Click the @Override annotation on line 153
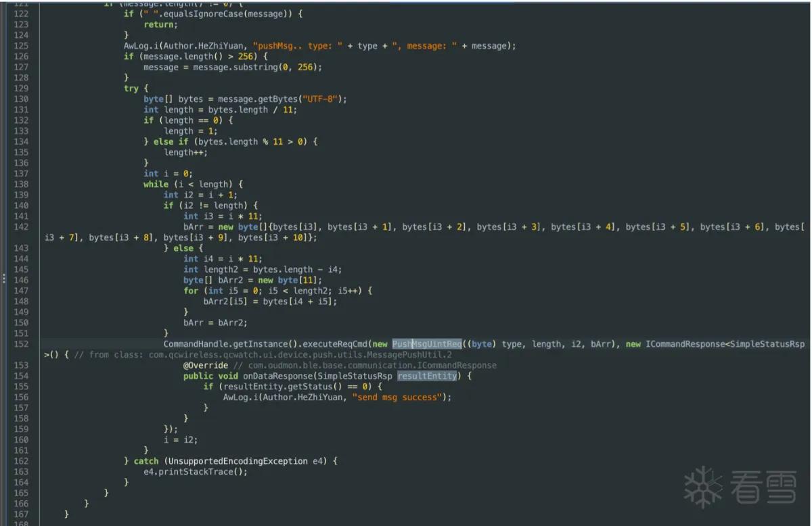812x526 pixels. point(206,365)
